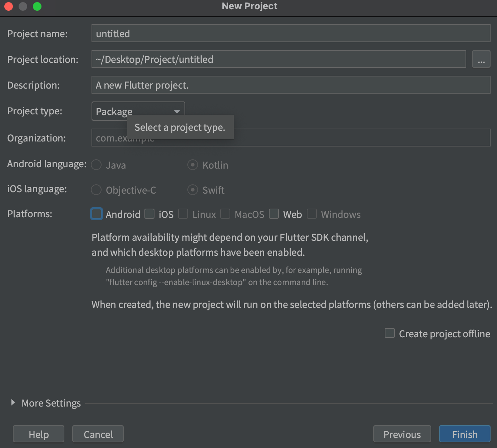Click the 'Project location:' label
Viewport: 497px width, 448px height.
(x=43, y=60)
